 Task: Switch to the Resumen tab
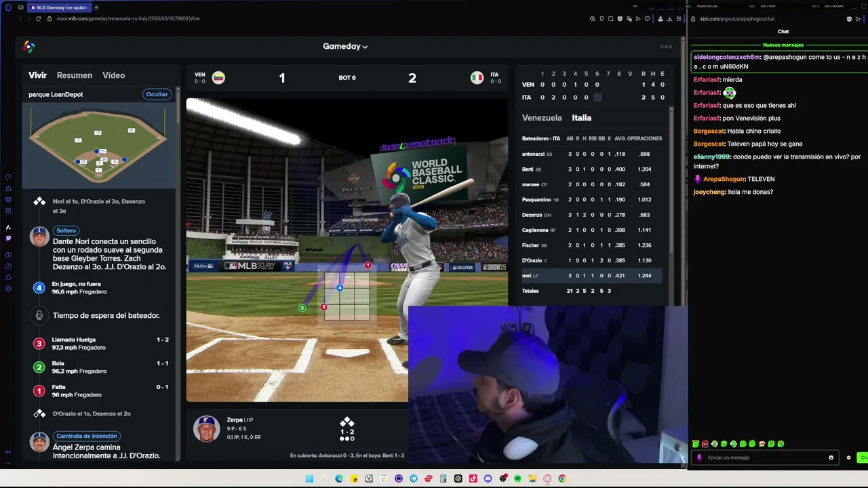coord(75,75)
